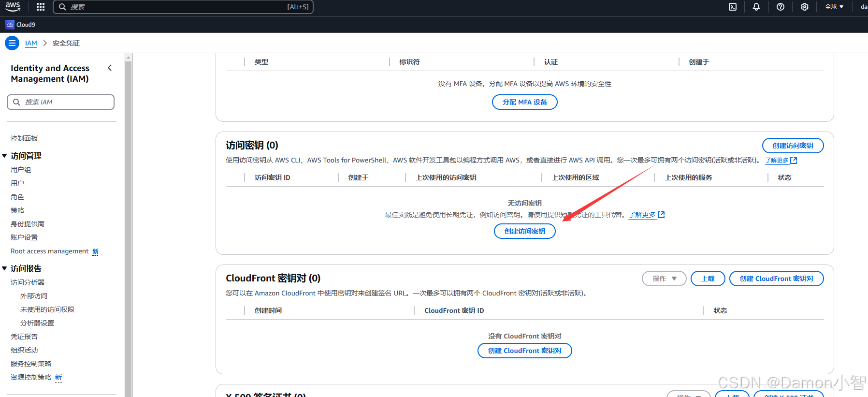Image resolution: width=868 pixels, height=397 pixels.
Task: Toggle the hamburger navigation menu
Action: click(x=12, y=43)
